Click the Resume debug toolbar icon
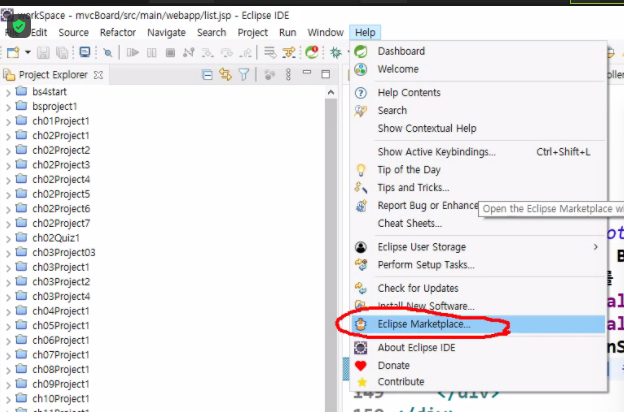 (x=133, y=53)
